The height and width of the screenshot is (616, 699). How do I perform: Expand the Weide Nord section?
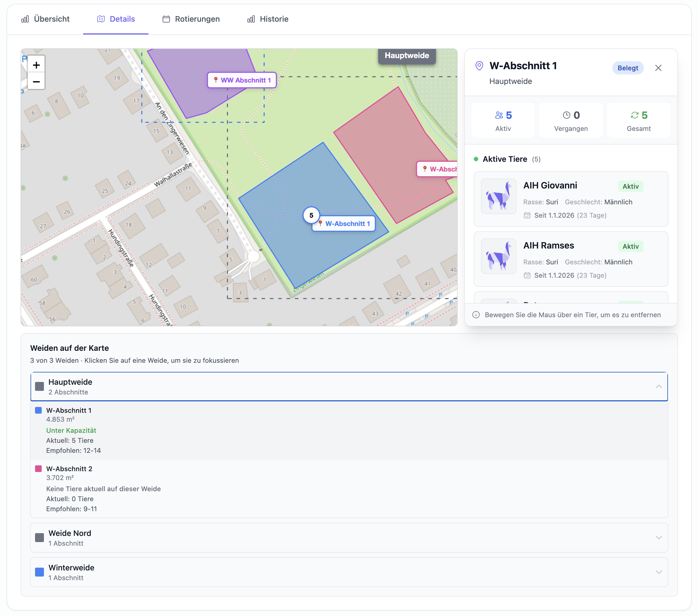coord(658,537)
